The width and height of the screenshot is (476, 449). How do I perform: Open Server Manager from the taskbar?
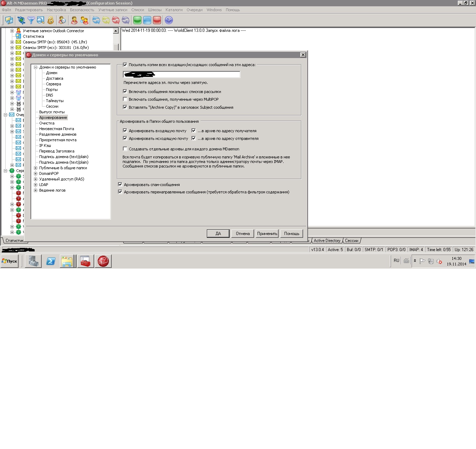click(33, 261)
